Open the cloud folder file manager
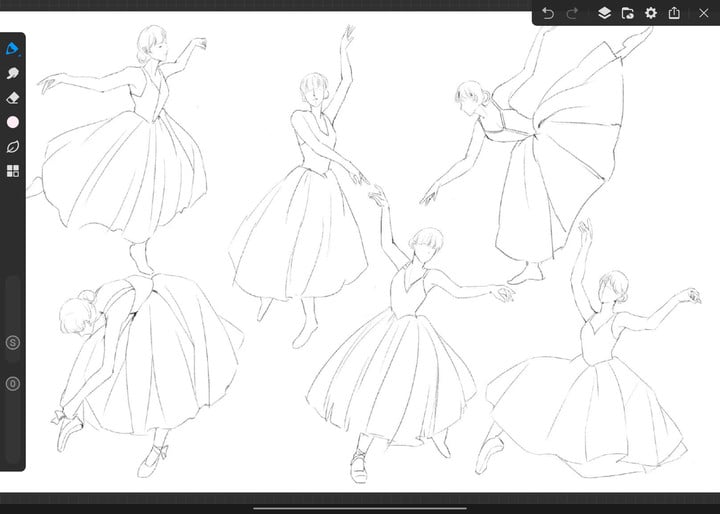The image size is (720, 514). [628, 13]
